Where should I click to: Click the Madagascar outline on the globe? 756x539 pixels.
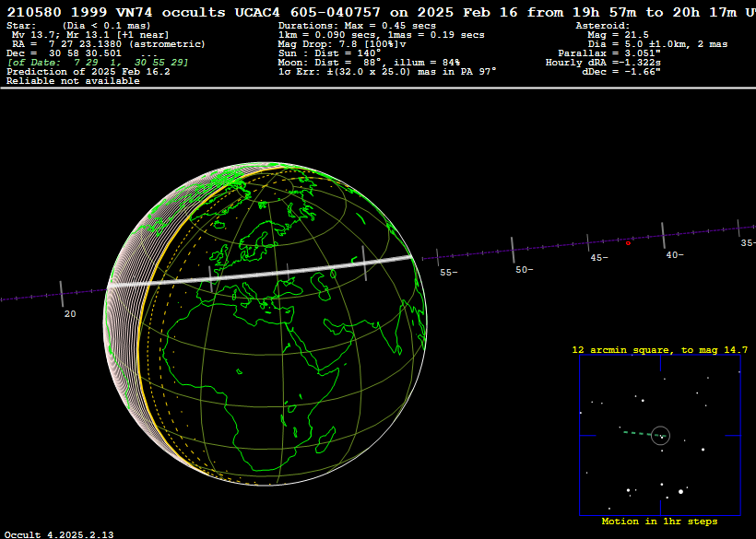coord(326,439)
